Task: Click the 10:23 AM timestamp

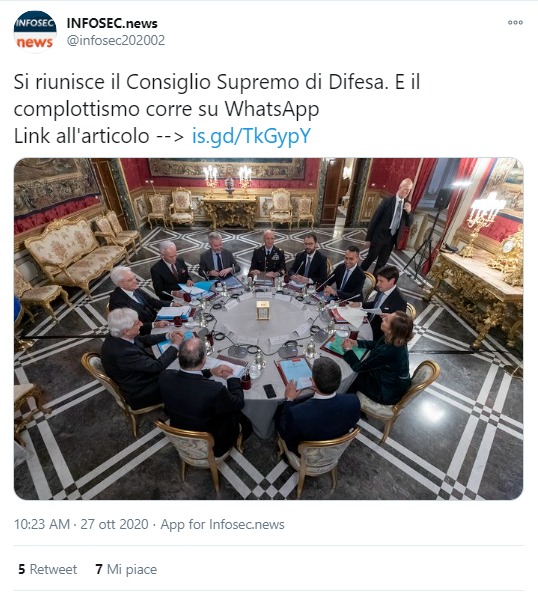Action: pos(42,524)
